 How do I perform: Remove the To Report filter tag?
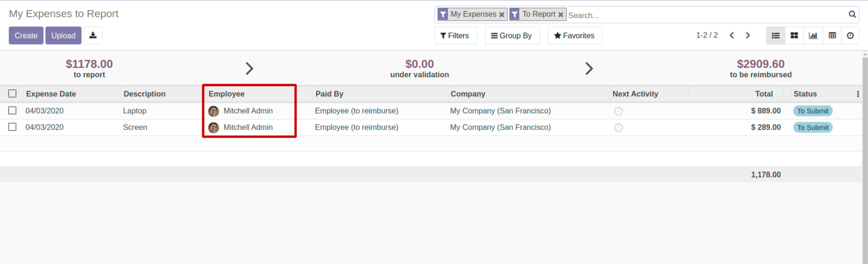561,15
